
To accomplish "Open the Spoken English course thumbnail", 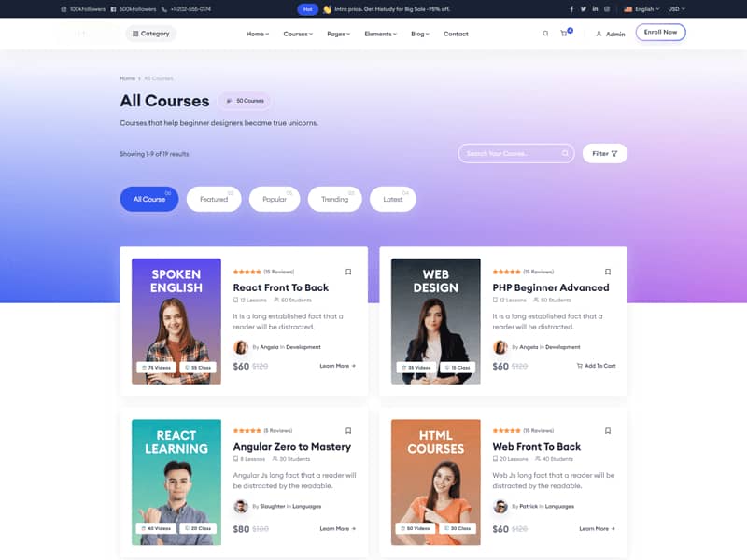I will coord(176,321).
